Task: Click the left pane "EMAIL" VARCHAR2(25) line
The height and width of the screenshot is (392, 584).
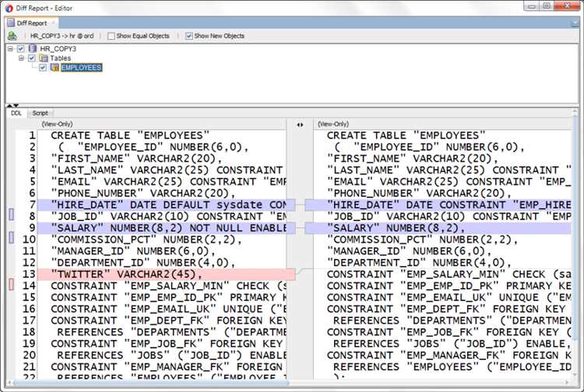Action: 168,182
